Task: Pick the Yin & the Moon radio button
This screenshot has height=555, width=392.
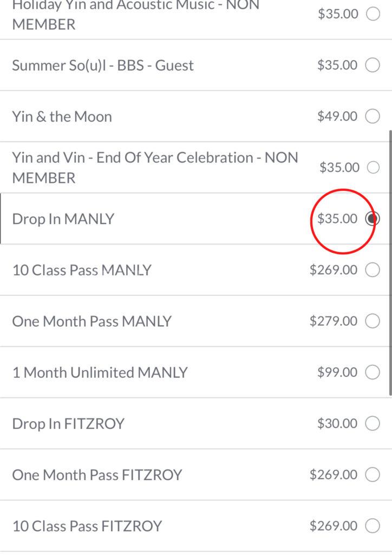Action: pos(373,116)
